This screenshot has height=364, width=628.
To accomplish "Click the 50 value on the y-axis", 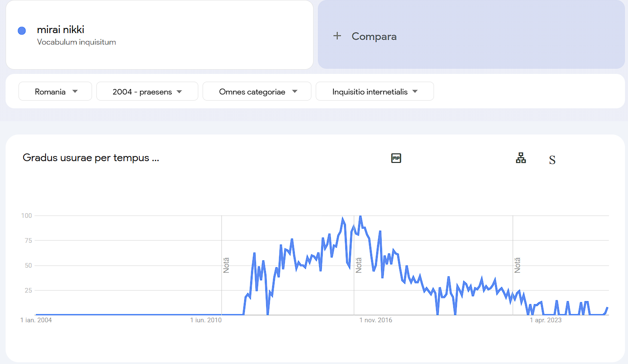I will tap(28, 266).
